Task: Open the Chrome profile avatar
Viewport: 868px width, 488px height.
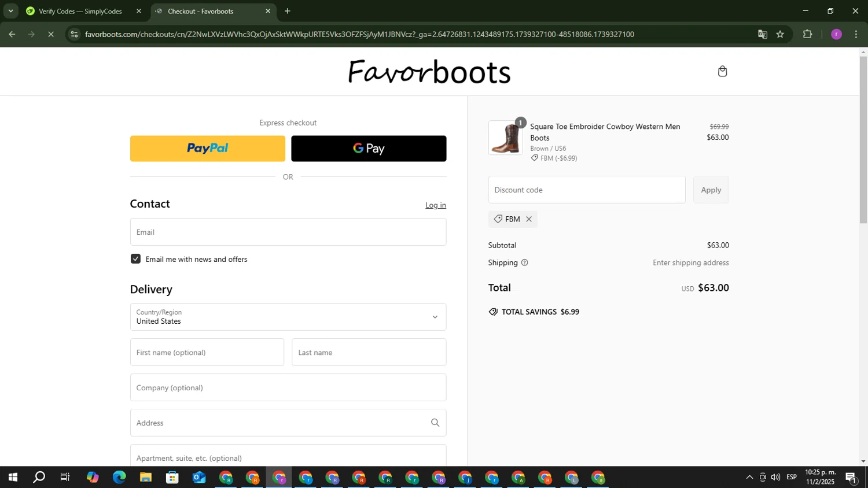Action: (836, 34)
